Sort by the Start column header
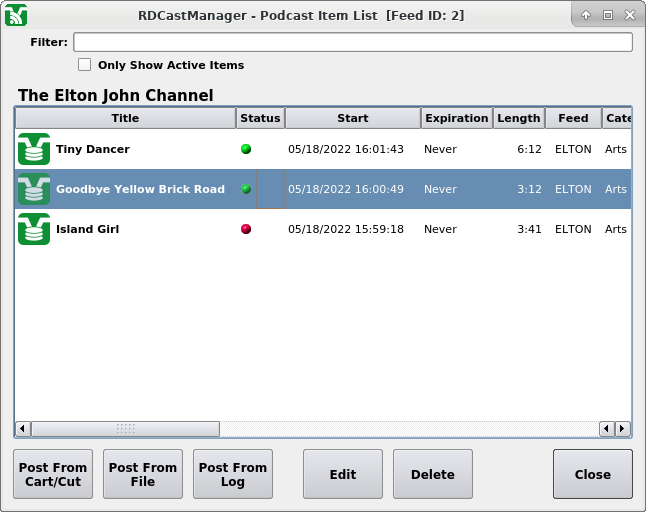The width and height of the screenshot is (646, 512). tap(352, 118)
